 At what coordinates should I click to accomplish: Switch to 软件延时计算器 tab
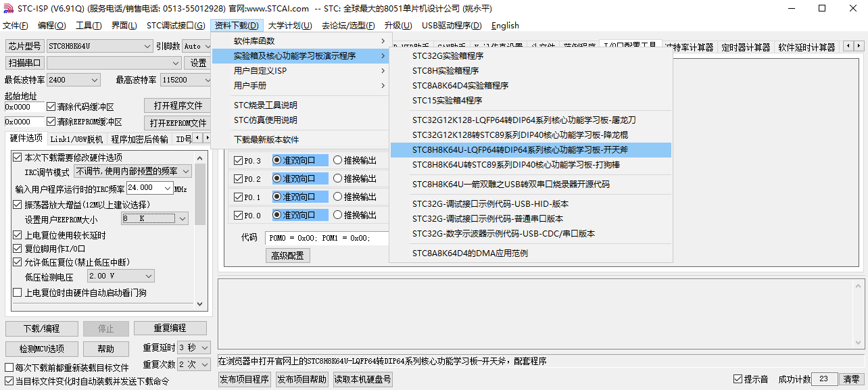(806, 47)
